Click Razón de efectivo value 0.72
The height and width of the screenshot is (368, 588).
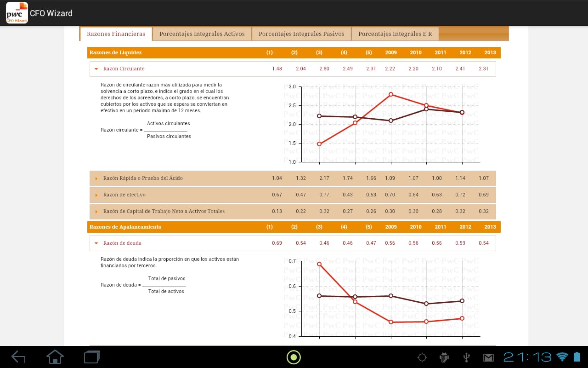(x=460, y=195)
